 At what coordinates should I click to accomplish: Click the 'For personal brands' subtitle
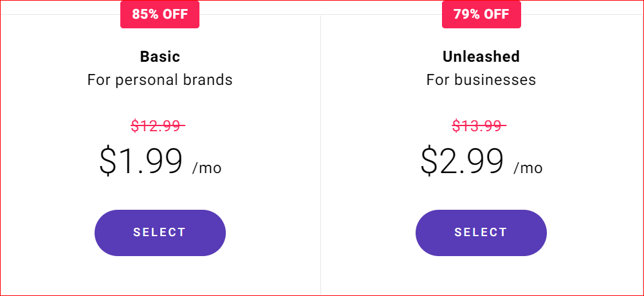point(160,80)
